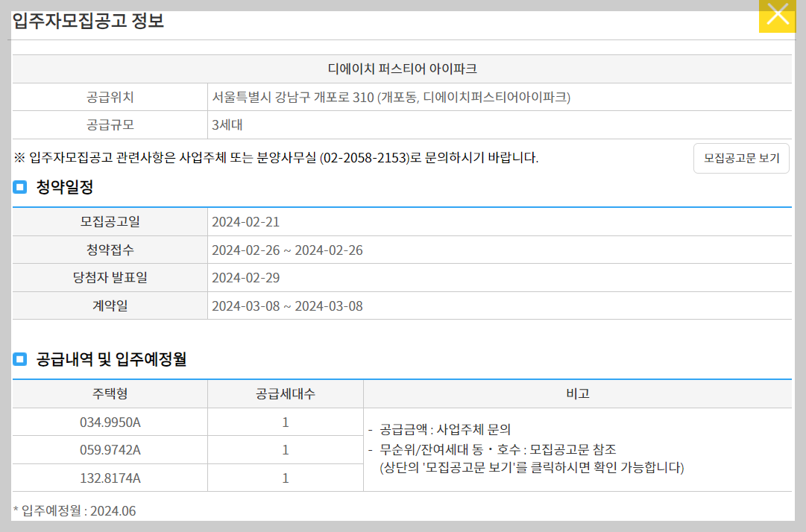This screenshot has height=532, width=806.
Task: Click the 공급위치 label cell
Action: [x=110, y=97]
